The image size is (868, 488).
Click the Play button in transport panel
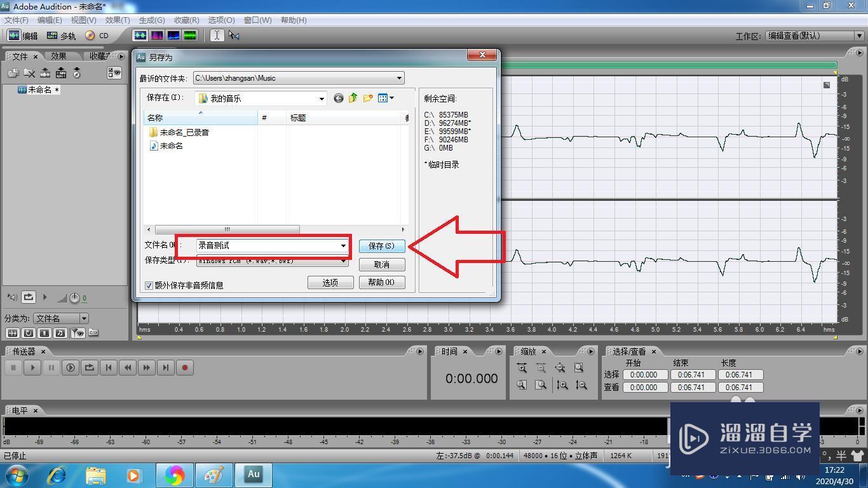click(32, 367)
